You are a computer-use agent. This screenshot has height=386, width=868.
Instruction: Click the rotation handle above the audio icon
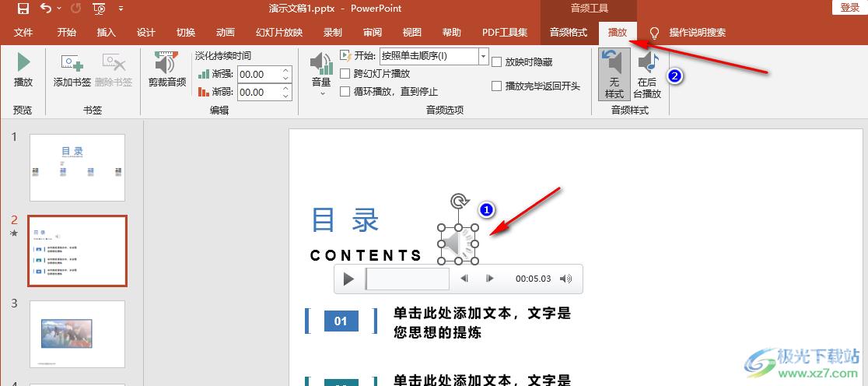[458, 201]
